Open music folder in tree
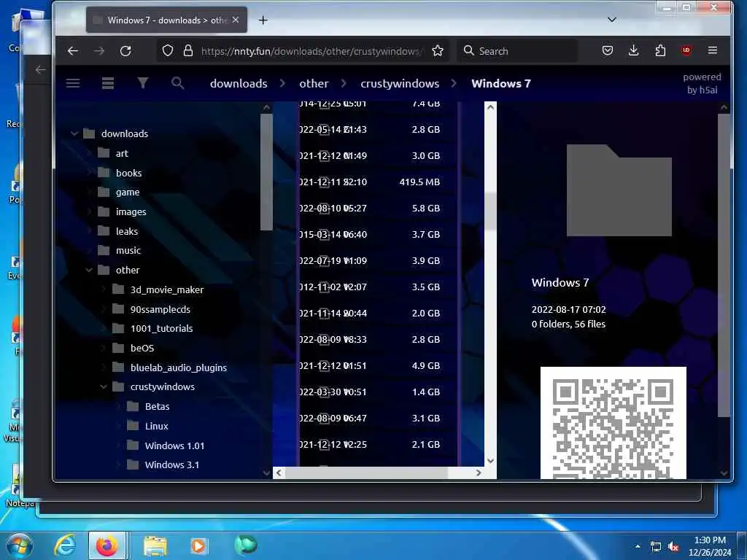747x560 pixels. (128, 251)
